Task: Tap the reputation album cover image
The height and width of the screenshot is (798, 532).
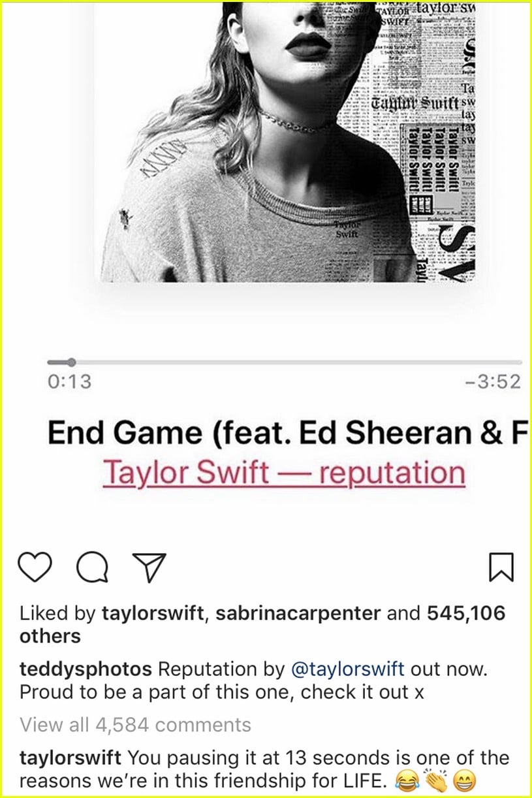Action: (287, 140)
